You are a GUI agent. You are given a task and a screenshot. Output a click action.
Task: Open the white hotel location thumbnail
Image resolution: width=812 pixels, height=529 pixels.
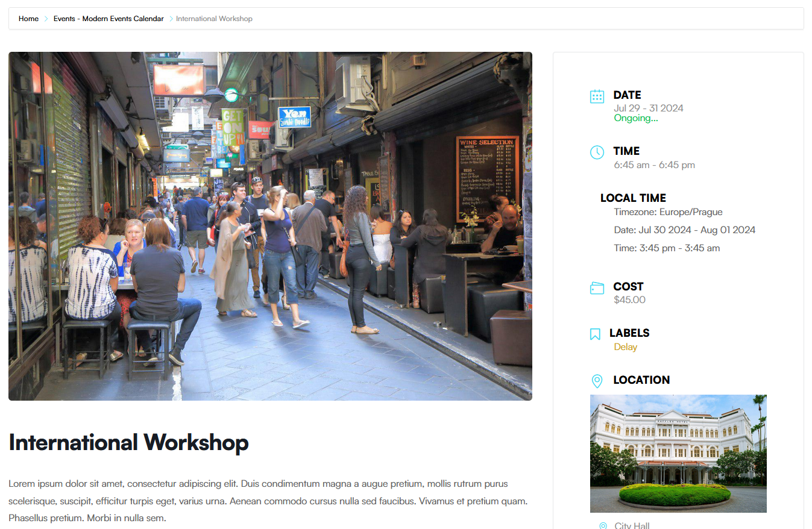tap(678, 454)
